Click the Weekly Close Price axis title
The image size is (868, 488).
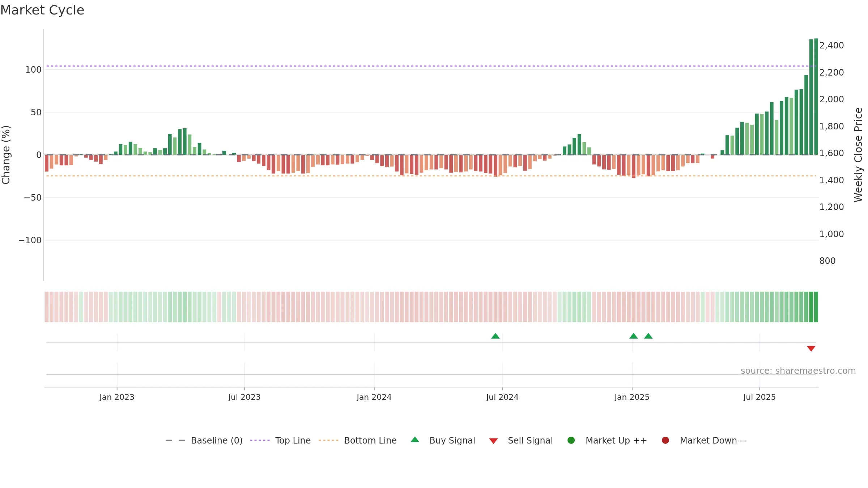[858, 155]
